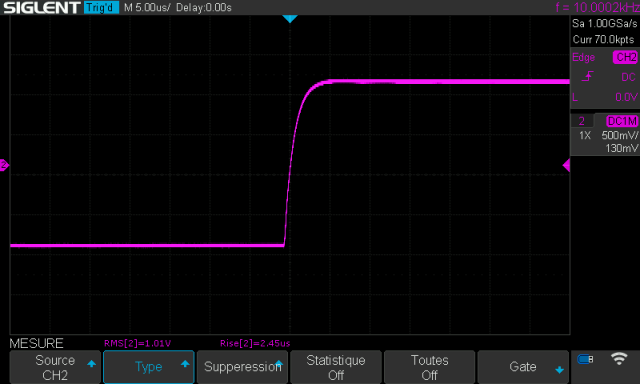Screen dimensions: 640x384
Task: Click the 500mV/ vertical scale value
Action: (x=620, y=135)
